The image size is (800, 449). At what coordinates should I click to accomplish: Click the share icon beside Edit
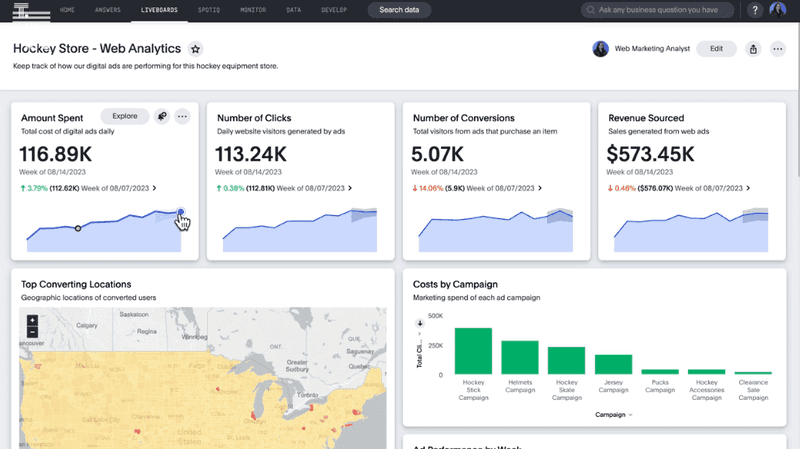pos(753,49)
